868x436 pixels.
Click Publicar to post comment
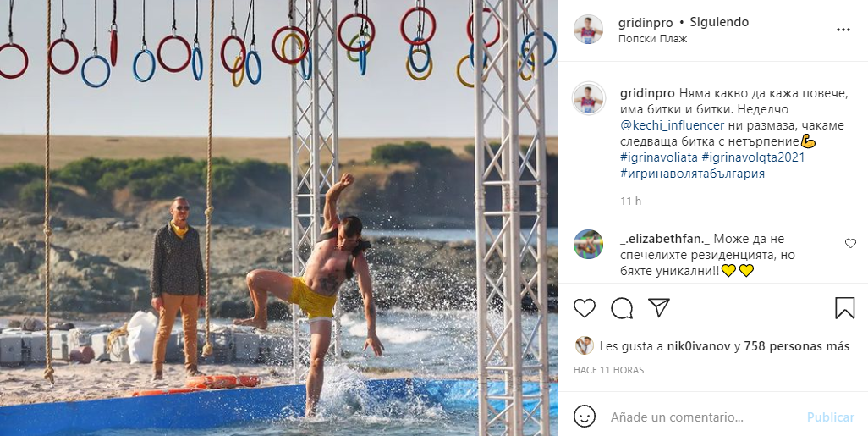click(831, 417)
